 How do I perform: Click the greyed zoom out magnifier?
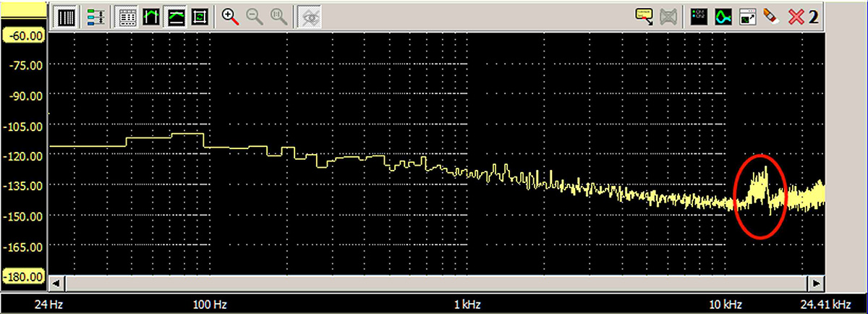255,16
